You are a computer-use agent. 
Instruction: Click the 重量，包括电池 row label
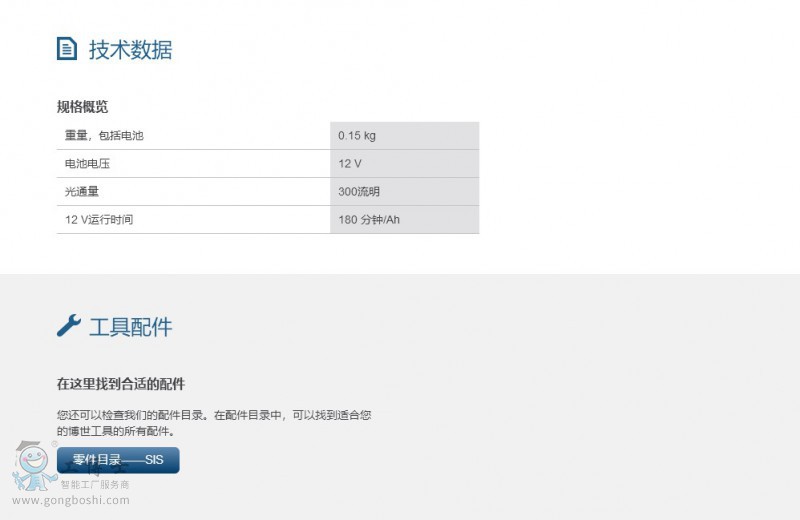pos(97,136)
